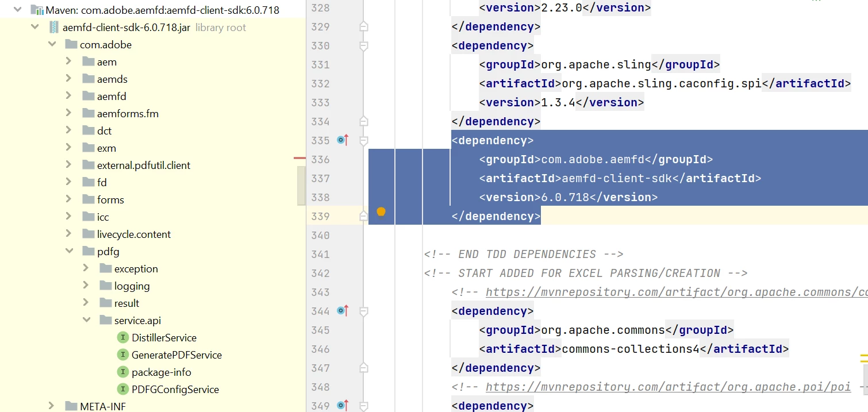Image resolution: width=868 pixels, height=412 pixels.
Task: Click the aemds folder icon
Action: click(x=88, y=79)
